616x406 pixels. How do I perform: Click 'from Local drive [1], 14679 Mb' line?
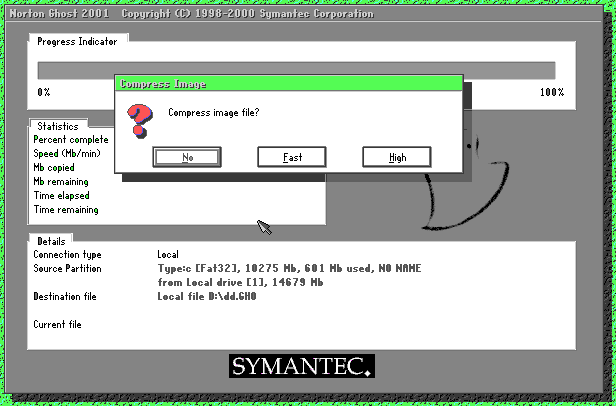(240, 283)
